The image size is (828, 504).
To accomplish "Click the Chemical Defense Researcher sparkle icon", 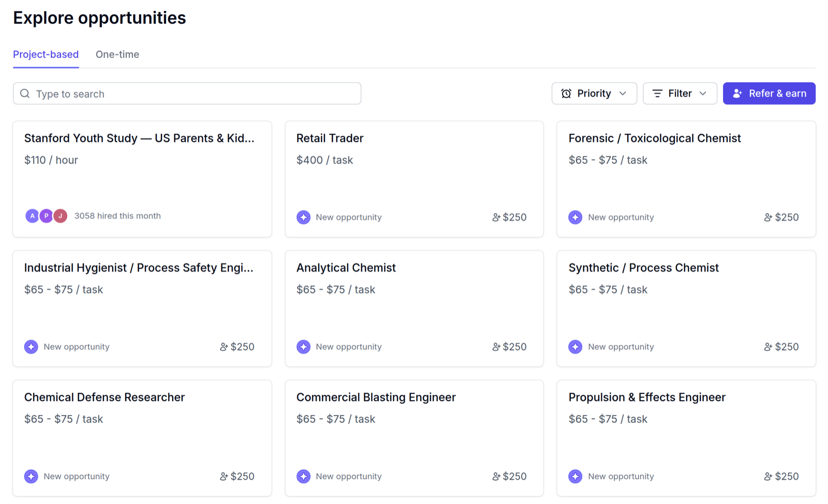I will click(31, 476).
